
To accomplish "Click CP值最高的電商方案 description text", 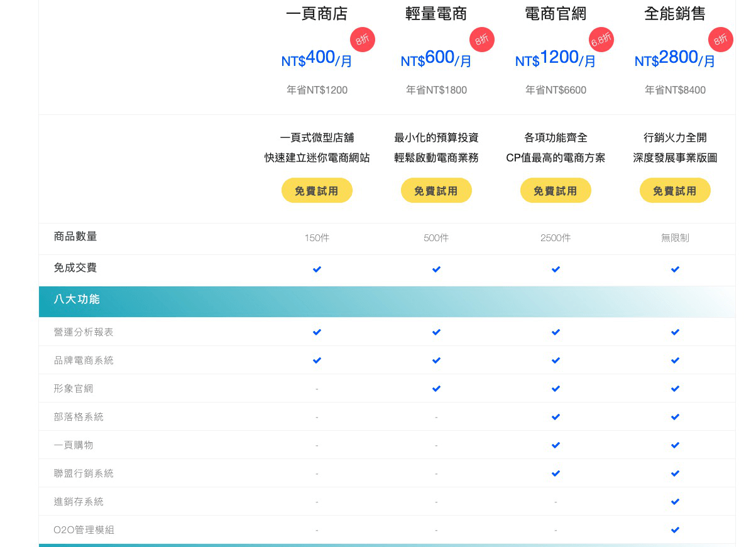I will coord(556,158).
